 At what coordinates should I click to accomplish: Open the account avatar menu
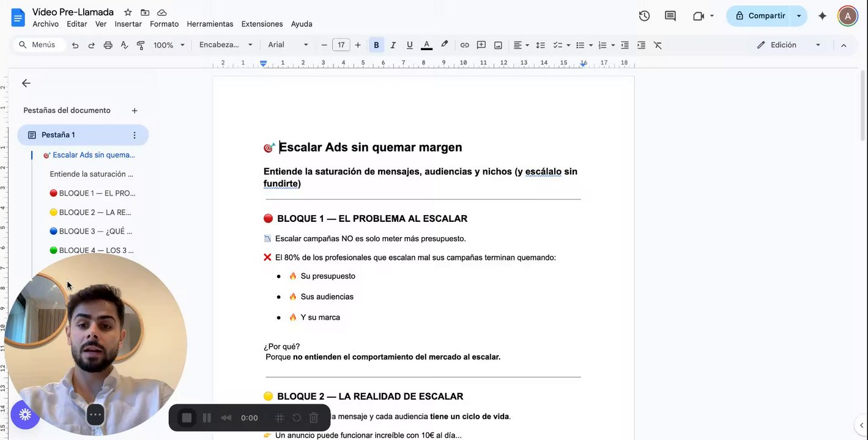point(848,16)
